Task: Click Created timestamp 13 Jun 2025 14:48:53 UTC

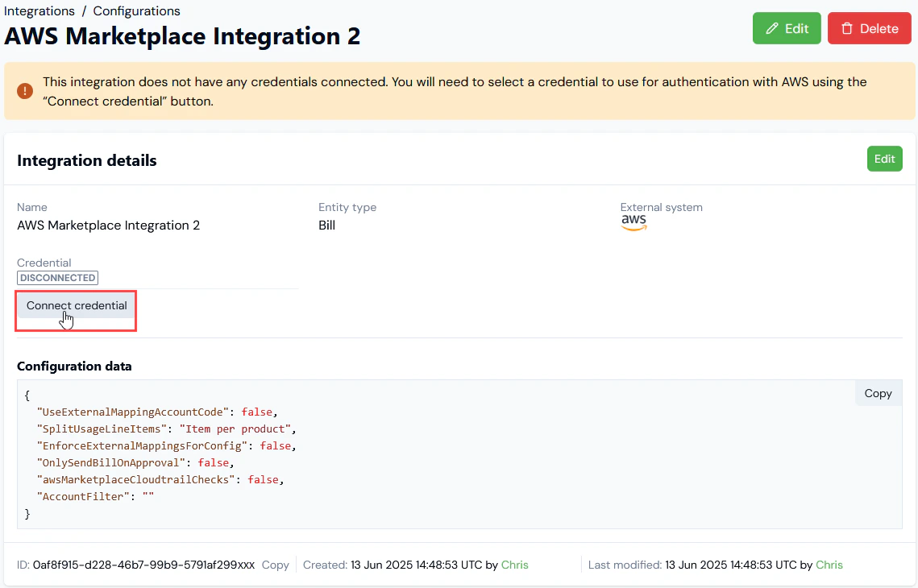Action: [416, 565]
